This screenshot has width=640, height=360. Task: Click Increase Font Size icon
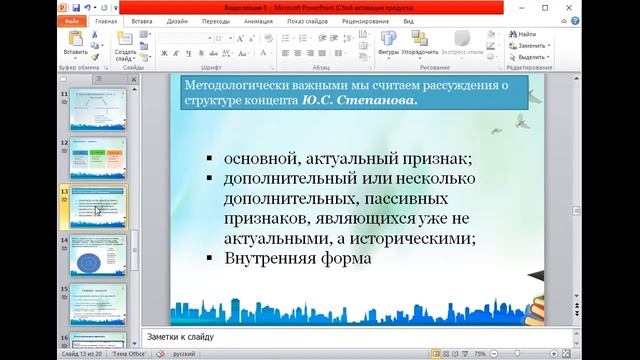[x=240, y=39]
